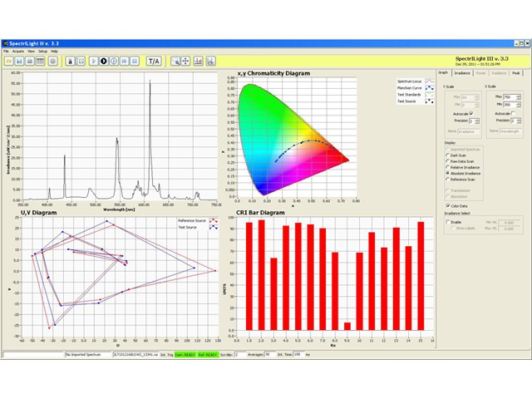Switch to the Irradiance tab
Image resolution: width=532 pixels, height=399 pixels.
463,72
